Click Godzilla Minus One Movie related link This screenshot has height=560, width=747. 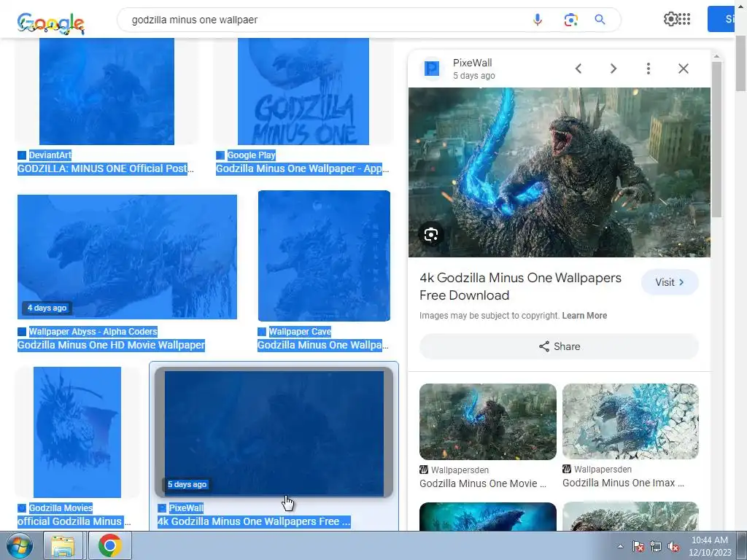coord(483,483)
